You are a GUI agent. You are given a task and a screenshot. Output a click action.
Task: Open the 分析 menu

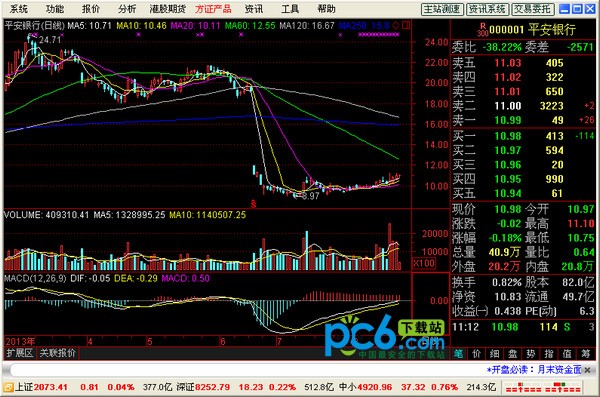[x=127, y=9]
